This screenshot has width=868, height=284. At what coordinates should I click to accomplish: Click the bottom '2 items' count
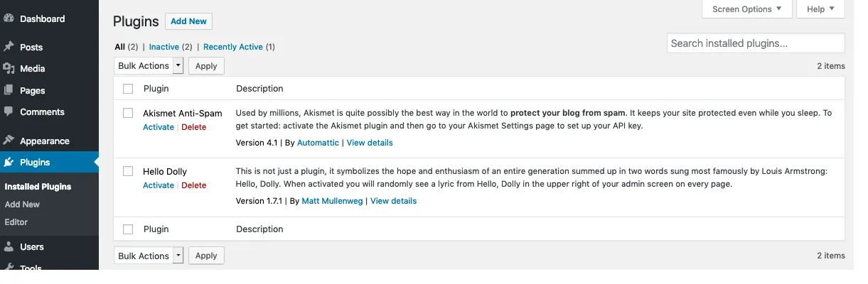tap(830, 256)
